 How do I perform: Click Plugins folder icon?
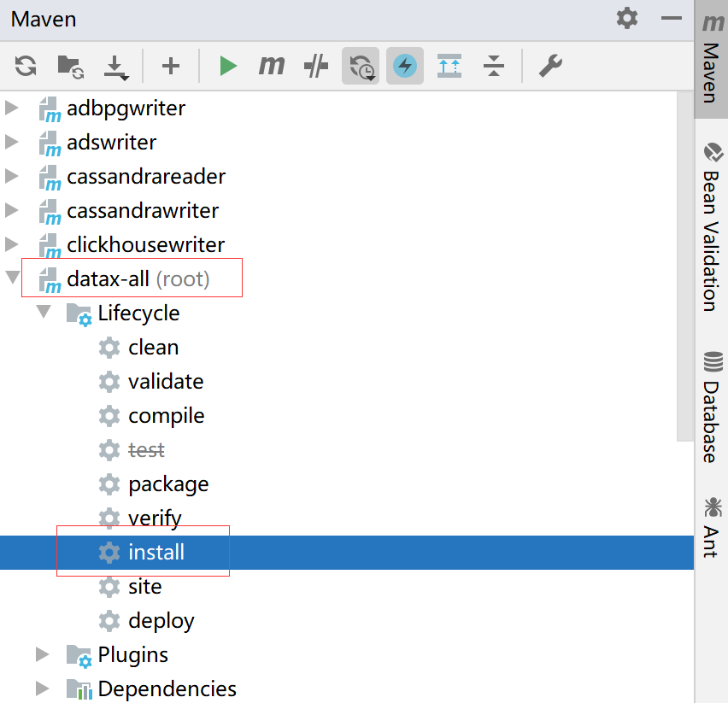click(79, 656)
